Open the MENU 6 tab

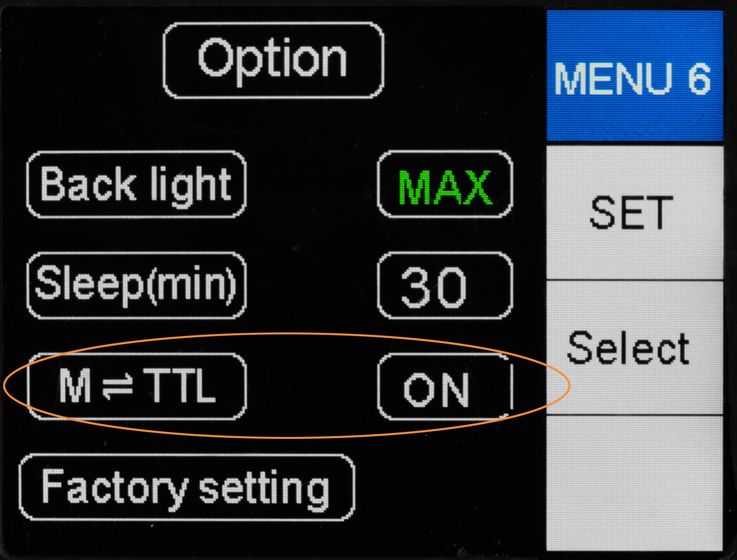click(x=634, y=77)
